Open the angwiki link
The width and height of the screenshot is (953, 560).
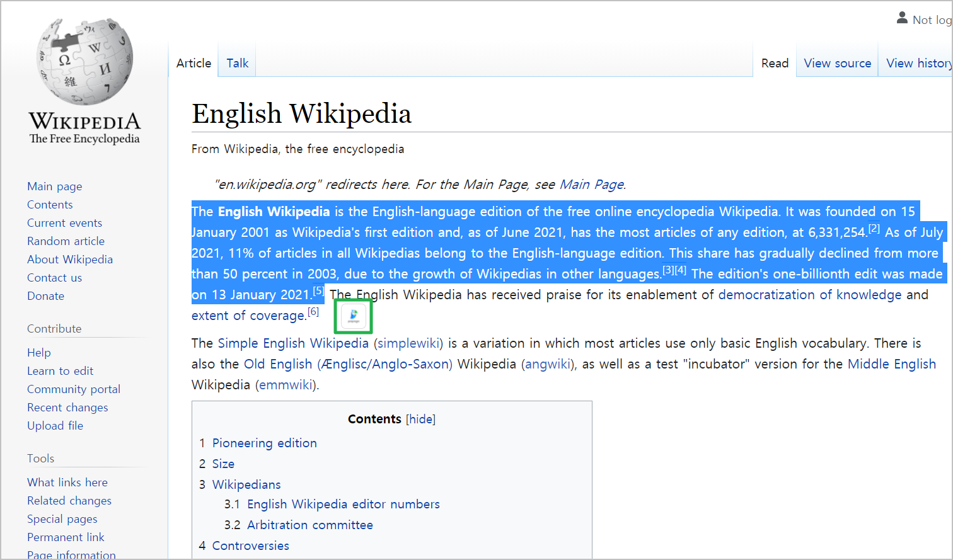click(x=548, y=364)
